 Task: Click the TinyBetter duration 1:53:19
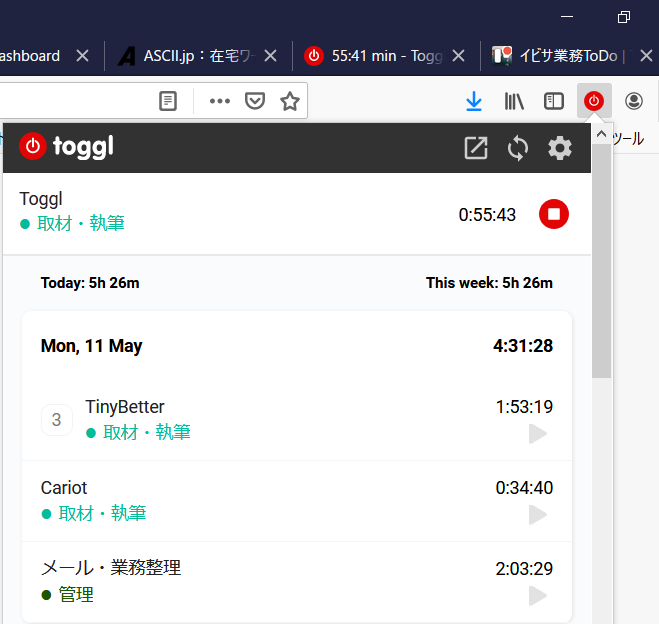pos(524,407)
